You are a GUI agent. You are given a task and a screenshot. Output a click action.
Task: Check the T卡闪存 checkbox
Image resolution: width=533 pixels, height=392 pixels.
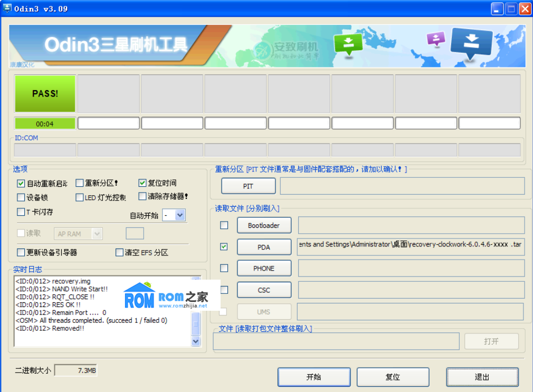tap(21, 212)
